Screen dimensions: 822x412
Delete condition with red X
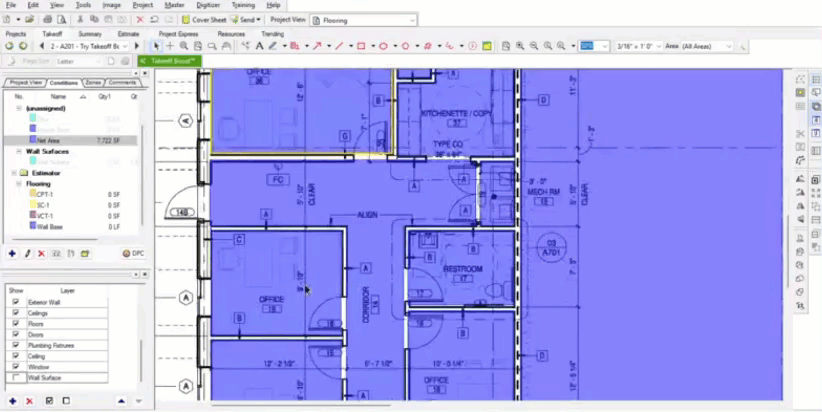41,254
